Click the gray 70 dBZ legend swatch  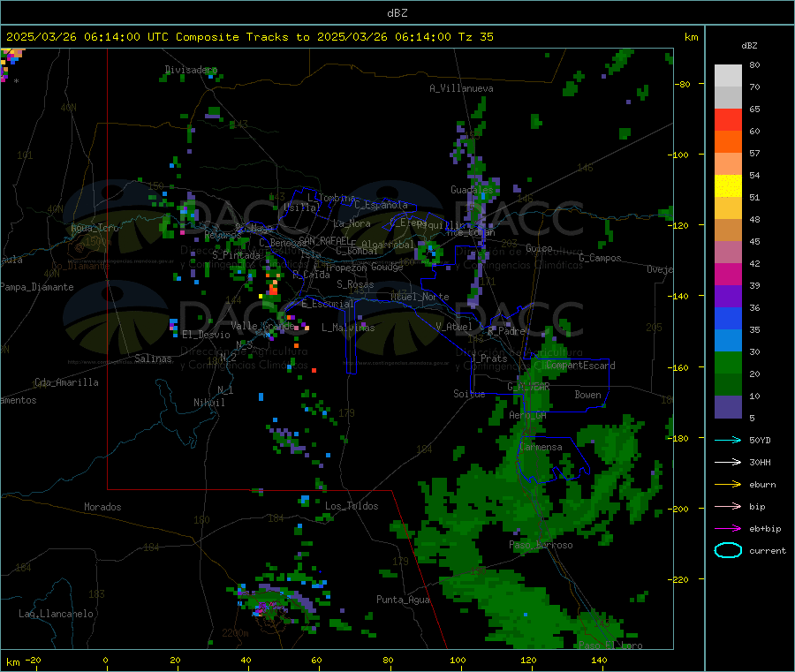(x=728, y=98)
